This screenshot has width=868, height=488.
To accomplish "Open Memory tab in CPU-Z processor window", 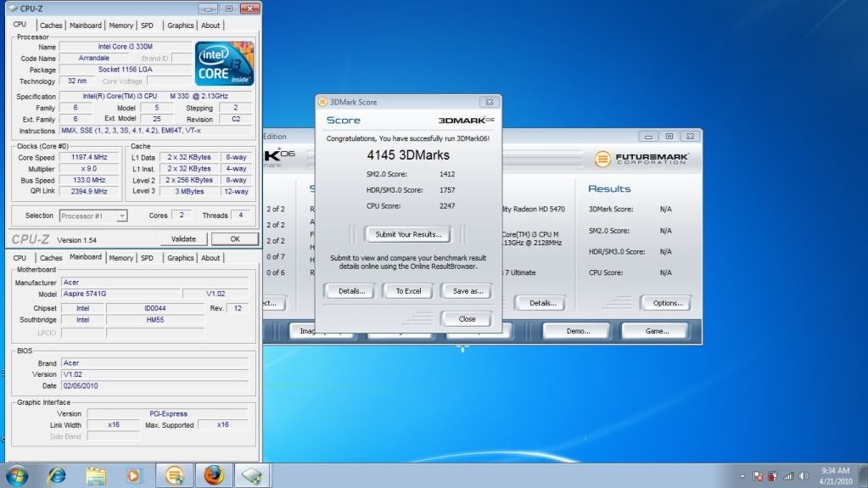I will coord(120,25).
